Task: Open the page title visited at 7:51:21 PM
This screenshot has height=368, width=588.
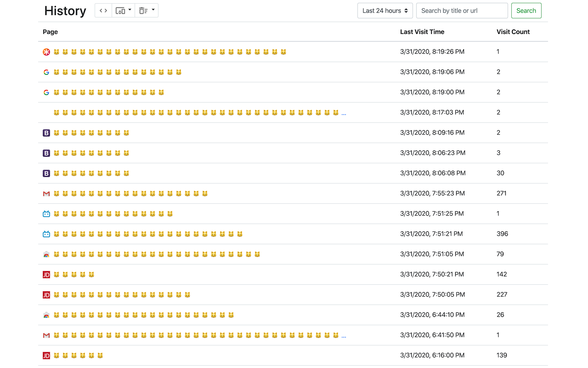Action: point(148,234)
